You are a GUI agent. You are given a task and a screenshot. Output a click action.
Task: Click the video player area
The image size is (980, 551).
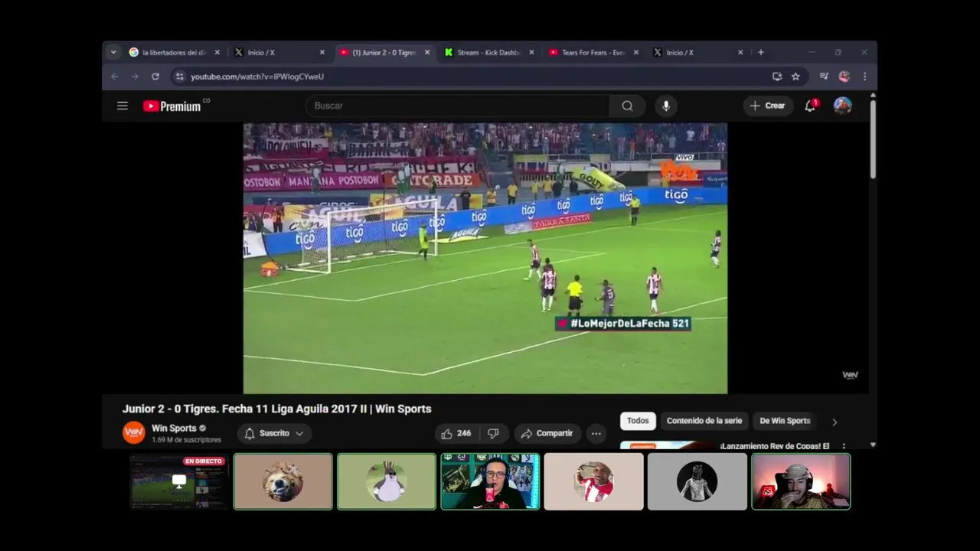coord(485,259)
